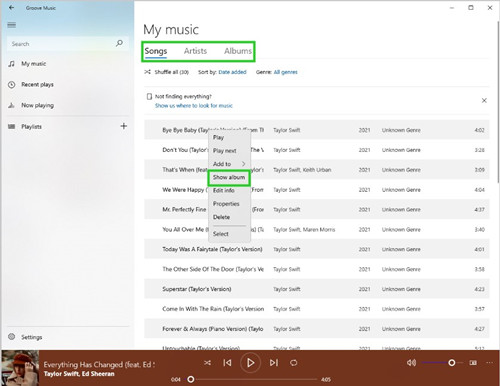Screen dimensions: 500x386
Task: Select Come In With The Rain
Action: click(x=317, y=309)
